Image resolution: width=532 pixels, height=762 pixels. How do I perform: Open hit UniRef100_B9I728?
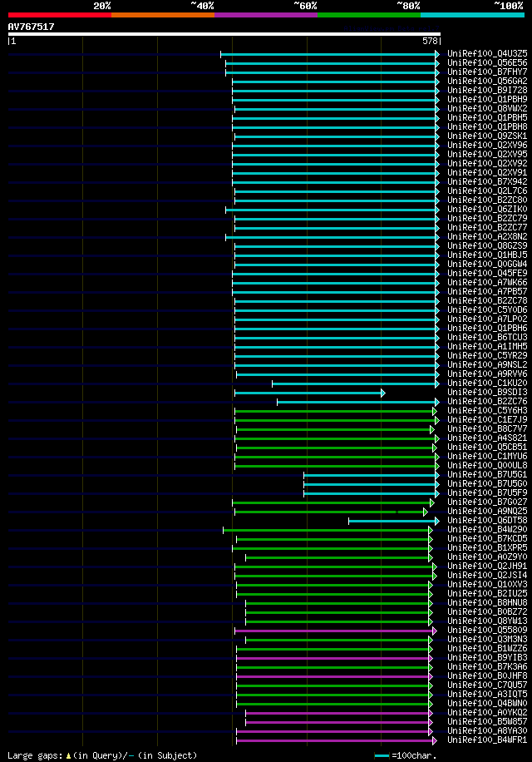pos(487,90)
